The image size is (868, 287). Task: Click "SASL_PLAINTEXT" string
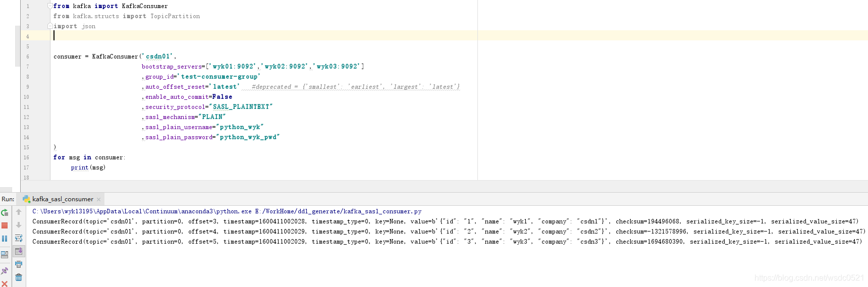[x=241, y=107]
